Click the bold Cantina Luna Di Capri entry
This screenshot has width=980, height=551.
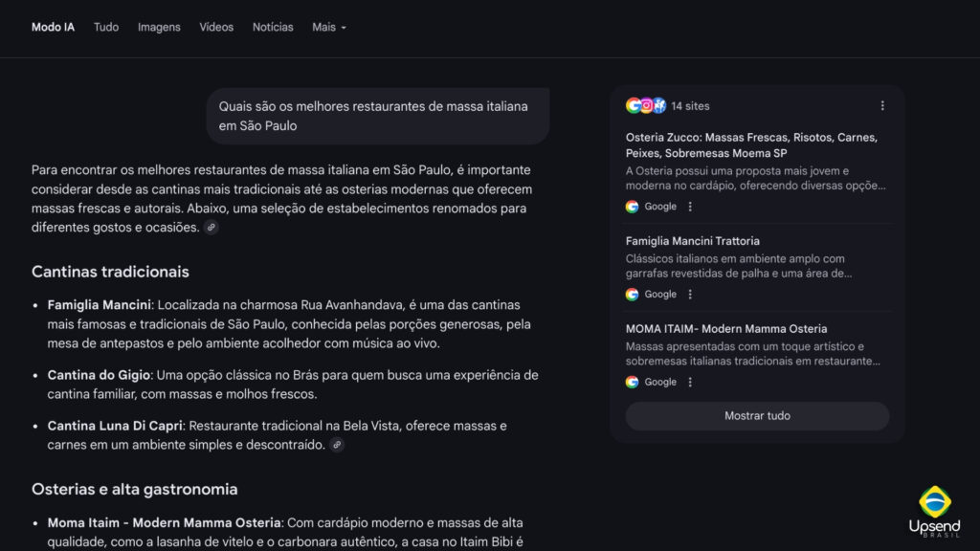[x=115, y=426]
